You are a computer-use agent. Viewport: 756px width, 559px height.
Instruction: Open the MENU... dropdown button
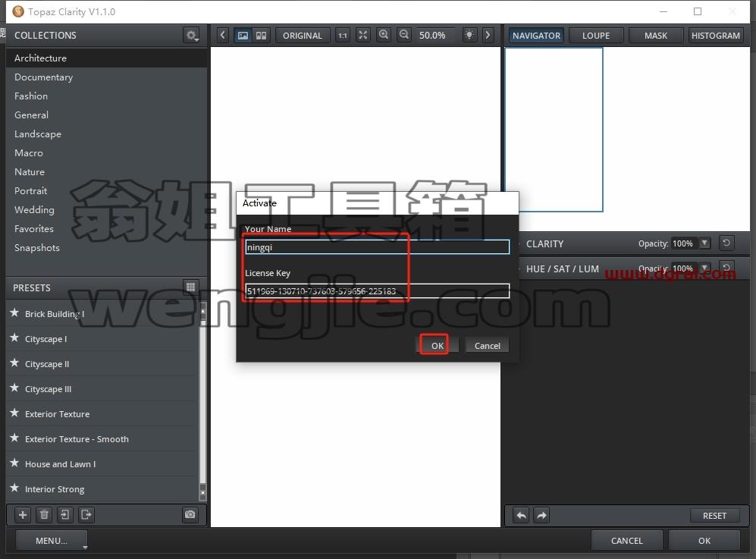52,541
